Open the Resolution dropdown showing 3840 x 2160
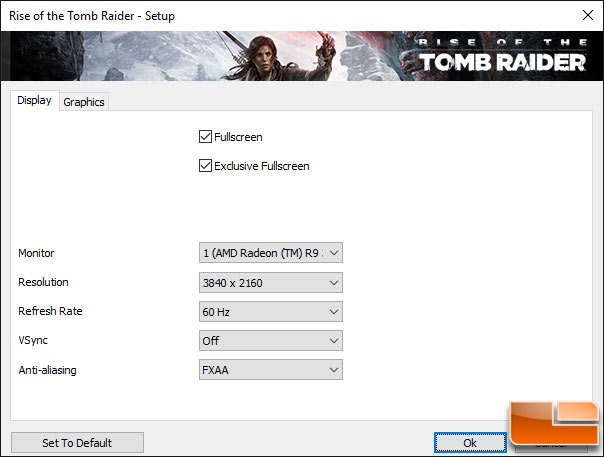Image resolution: width=604 pixels, height=457 pixels. click(271, 282)
